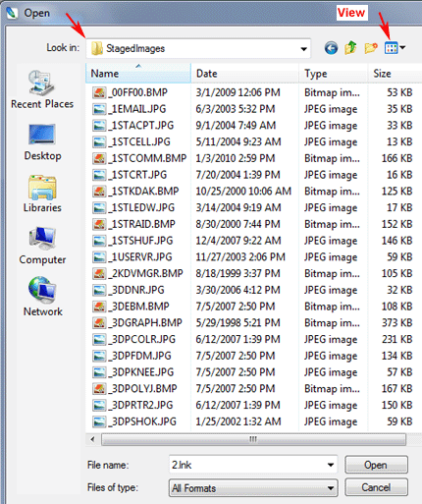Open Recent Places in the sidebar
This screenshot has height=504, width=422.
(x=42, y=89)
